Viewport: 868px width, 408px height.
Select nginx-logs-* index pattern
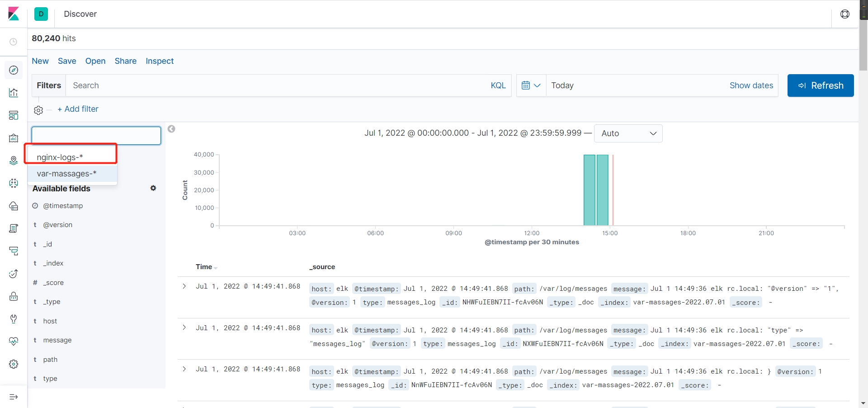pyautogui.click(x=60, y=157)
